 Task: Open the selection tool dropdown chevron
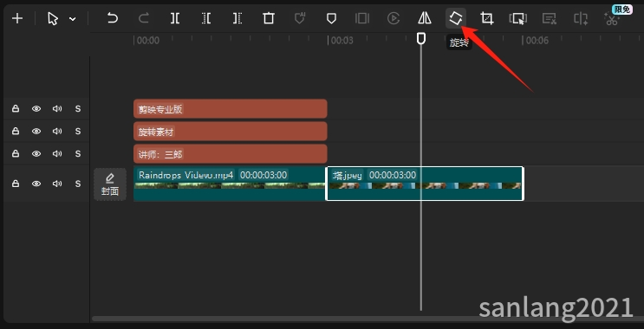coord(72,19)
